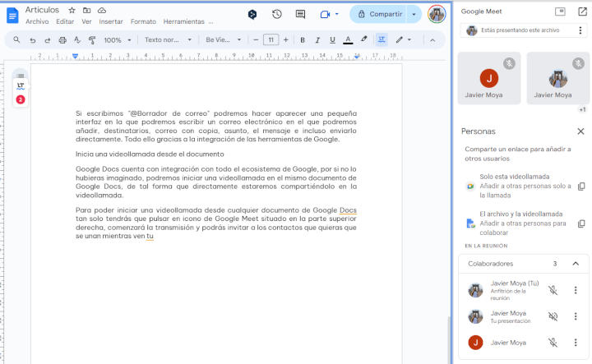
Task: Open the editing mode pencil dropdown
Action: click(x=403, y=39)
